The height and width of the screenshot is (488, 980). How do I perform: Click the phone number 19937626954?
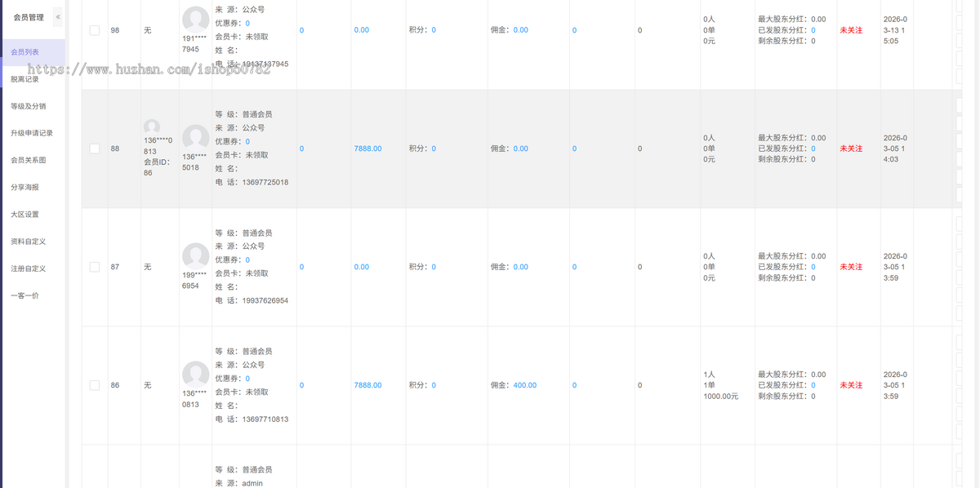pyautogui.click(x=265, y=300)
